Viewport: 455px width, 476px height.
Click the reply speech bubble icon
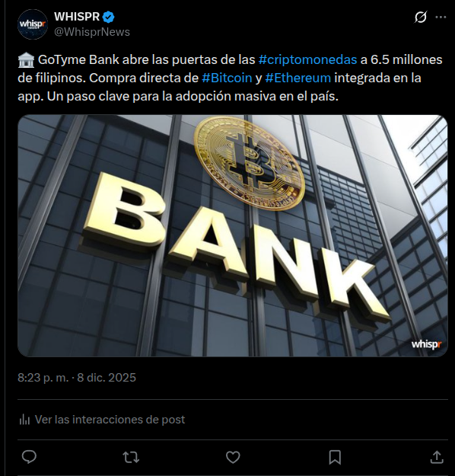29,457
